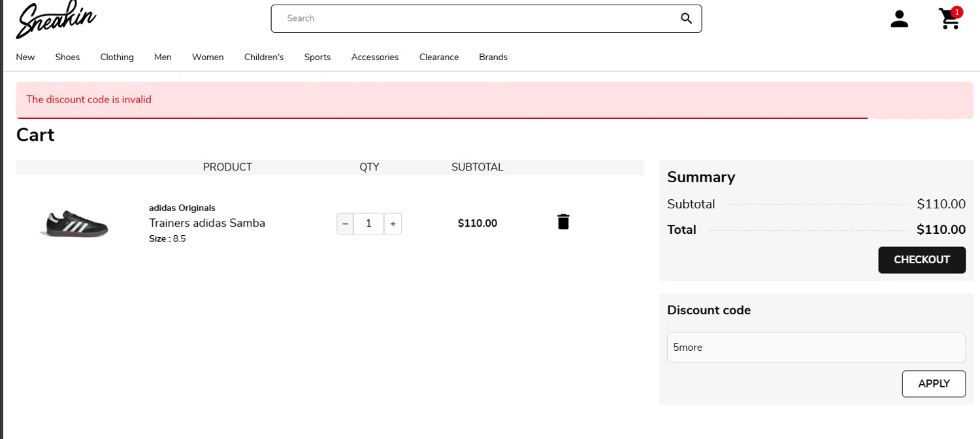Open the Clothing category
The image size is (980, 439).
[117, 57]
